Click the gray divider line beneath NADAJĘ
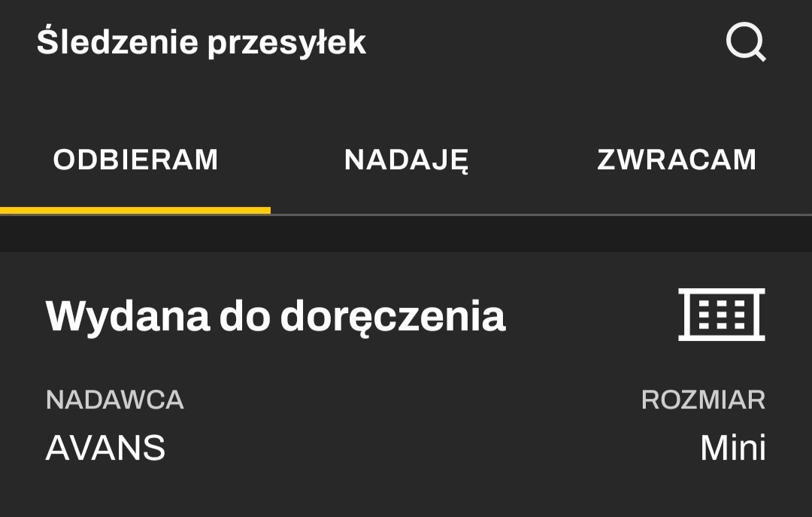Screen dimensions: 812x517 tap(406, 214)
